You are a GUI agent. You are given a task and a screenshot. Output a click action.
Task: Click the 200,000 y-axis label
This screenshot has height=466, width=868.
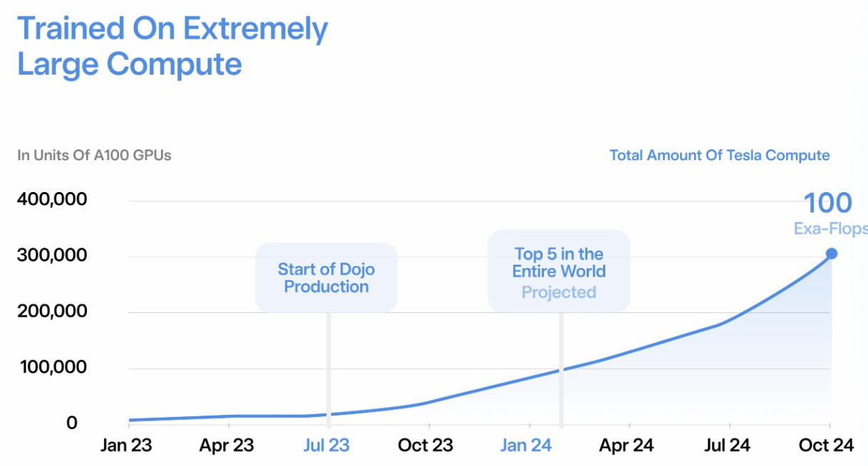point(52,312)
